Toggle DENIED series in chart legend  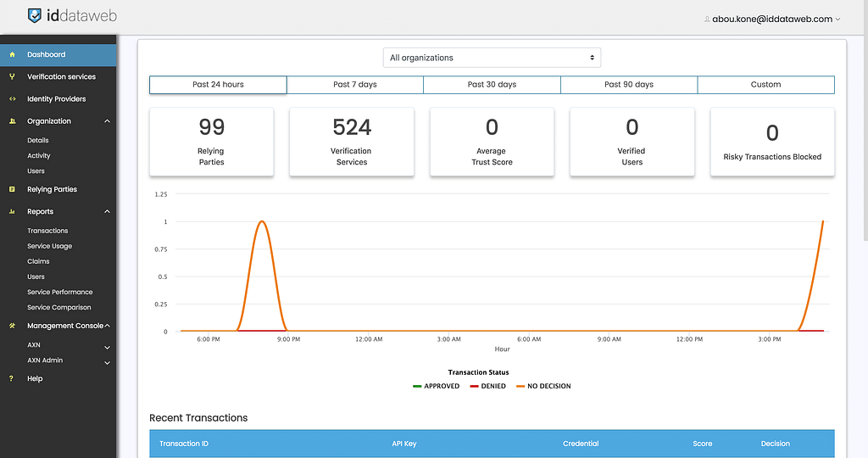[x=487, y=386]
